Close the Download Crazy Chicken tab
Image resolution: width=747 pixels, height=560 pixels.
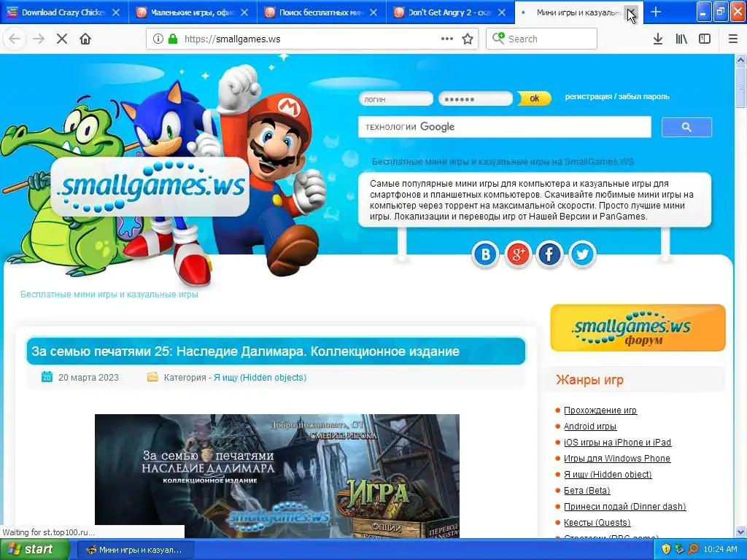[x=116, y=12]
